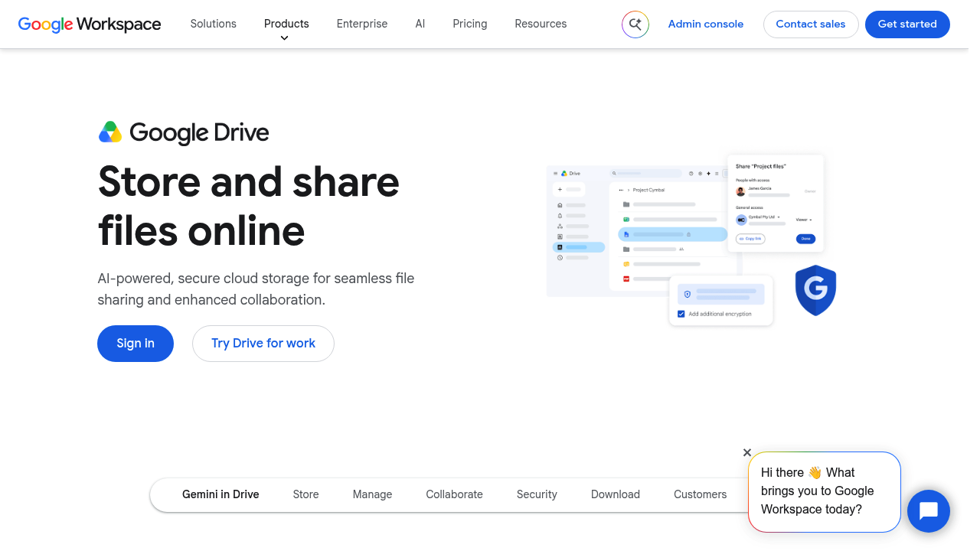Close the chat greeting popup
The width and height of the screenshot is (980, 551).
tap(747, 452)
